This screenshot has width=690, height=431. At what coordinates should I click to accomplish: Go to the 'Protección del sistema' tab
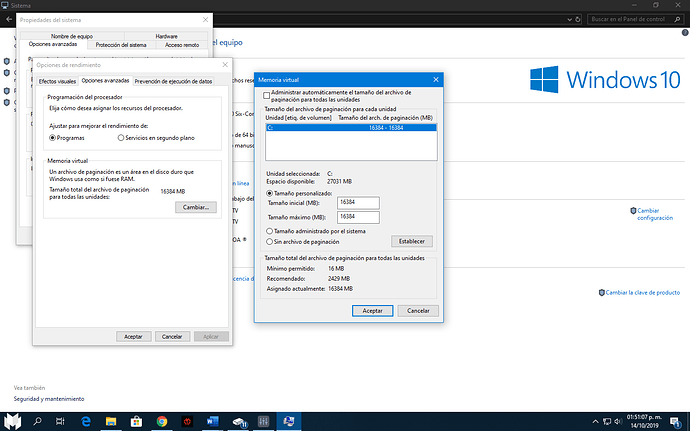point(123,45)
